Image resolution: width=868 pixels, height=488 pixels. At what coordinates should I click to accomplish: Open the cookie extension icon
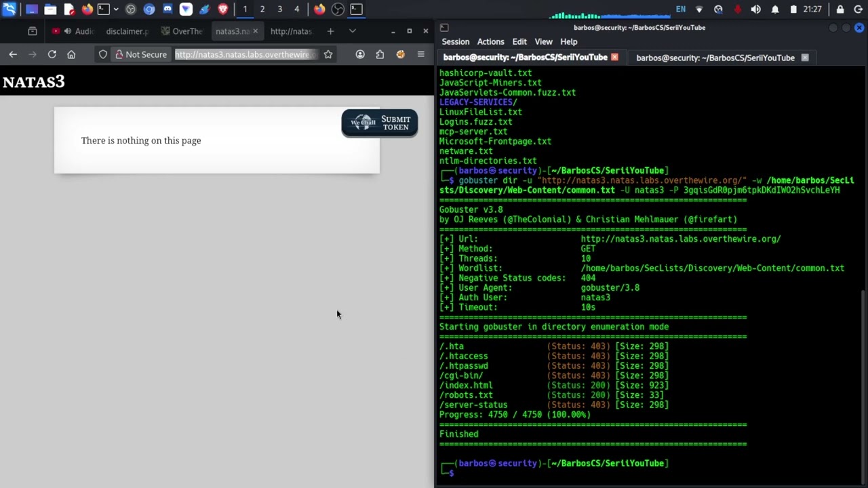[400, 54]
